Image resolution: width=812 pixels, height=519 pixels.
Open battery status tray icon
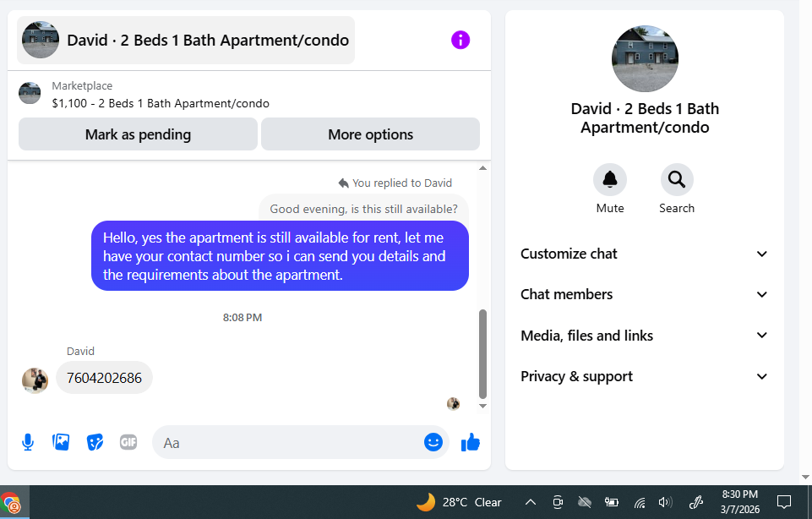point(612,502)
